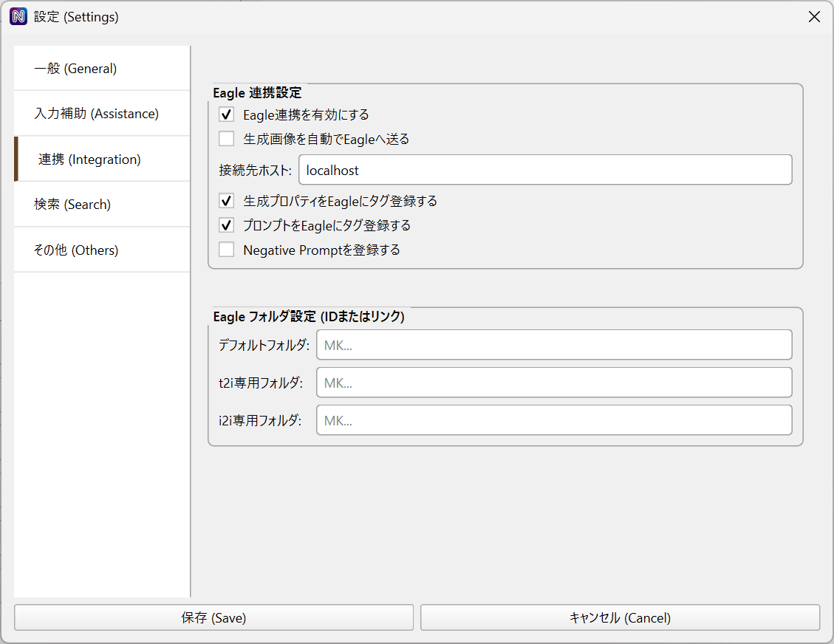
Task: Click the 接続先ホスト localhost field
Action: click(545, 170)
